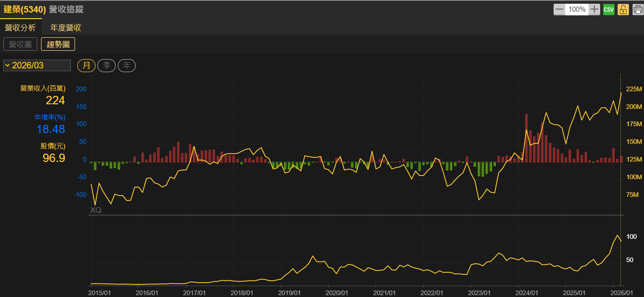644x297 pixels.
Task: Click the zoom out minus button
Action: [x=560, y=9]
